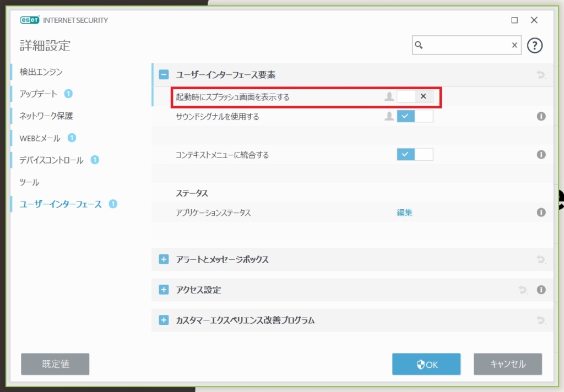Go to デバイスコントロール category
This screenshot has width=564, height=392.
click(51, 160)
